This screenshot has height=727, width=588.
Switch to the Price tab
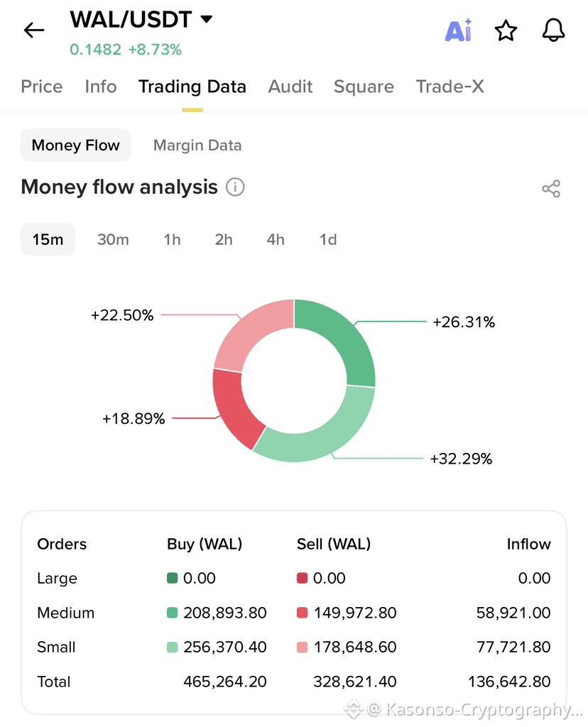pos(42,87)
